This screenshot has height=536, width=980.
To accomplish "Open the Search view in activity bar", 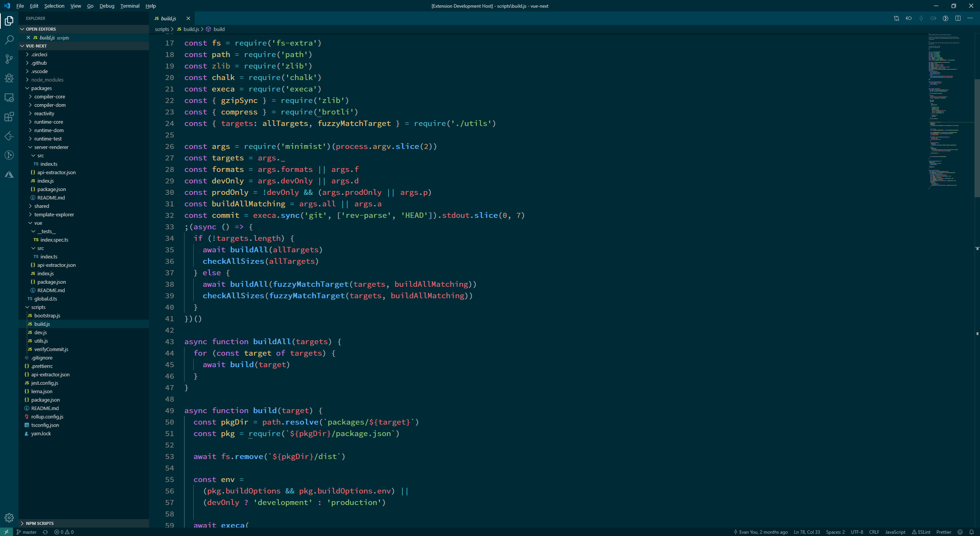I will point(9,40).
